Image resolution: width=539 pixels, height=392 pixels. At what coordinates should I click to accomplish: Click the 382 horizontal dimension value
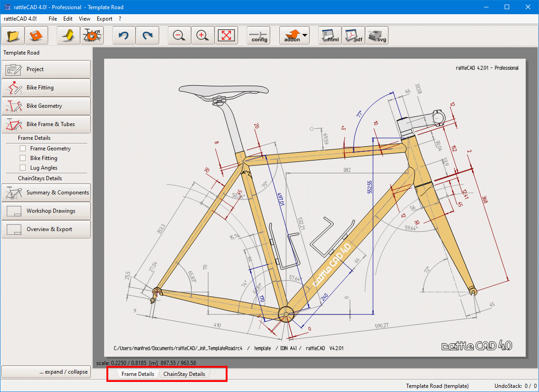pyautogui.click(x=346, y=170)
